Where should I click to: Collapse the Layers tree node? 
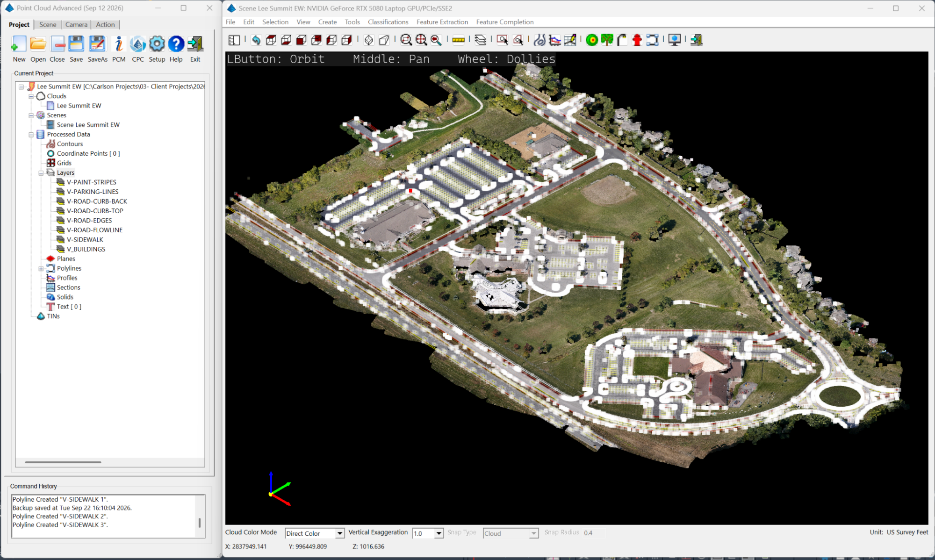[x=41, y=173]
